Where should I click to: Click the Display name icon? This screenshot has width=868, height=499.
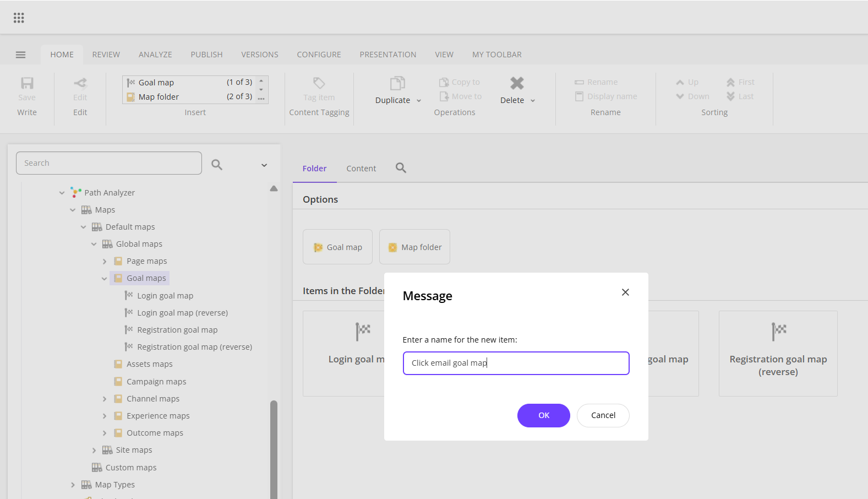579,96
